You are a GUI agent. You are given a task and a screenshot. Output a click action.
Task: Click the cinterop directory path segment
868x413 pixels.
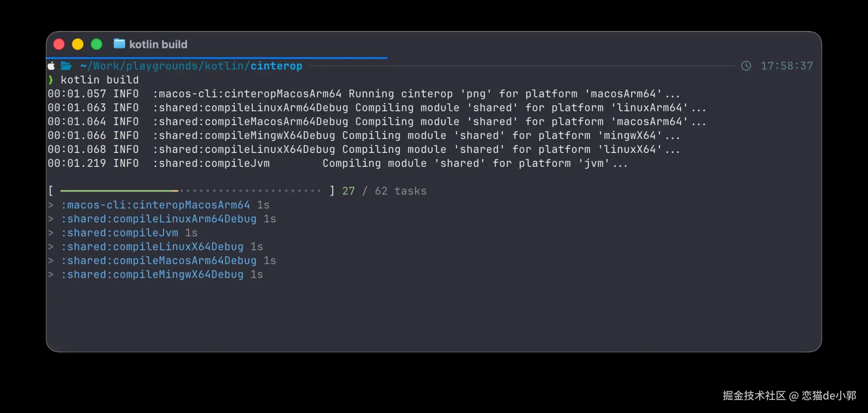[276, 66]
